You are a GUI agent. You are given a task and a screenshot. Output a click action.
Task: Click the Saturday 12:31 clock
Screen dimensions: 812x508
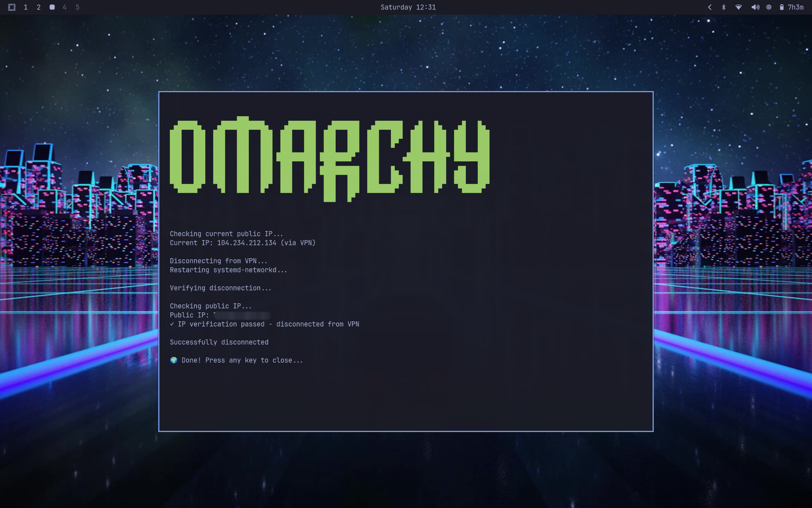pyautogui.click(x=408, y=7)
